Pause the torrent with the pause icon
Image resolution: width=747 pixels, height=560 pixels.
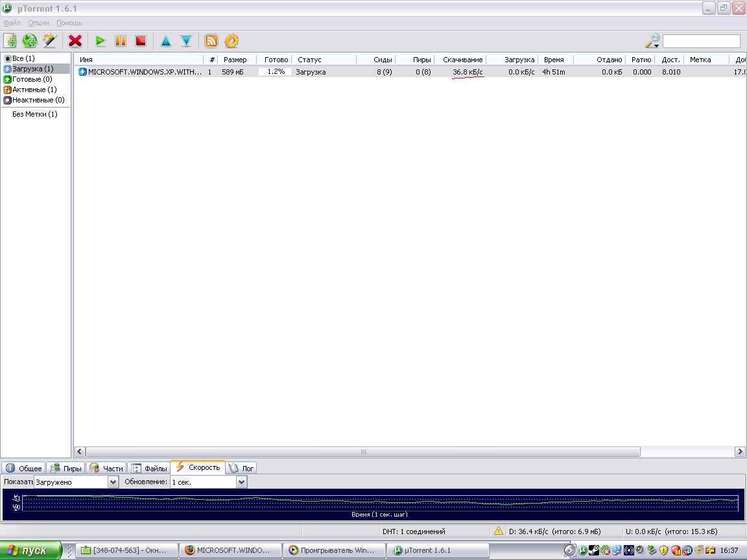(x=121, y=41)
